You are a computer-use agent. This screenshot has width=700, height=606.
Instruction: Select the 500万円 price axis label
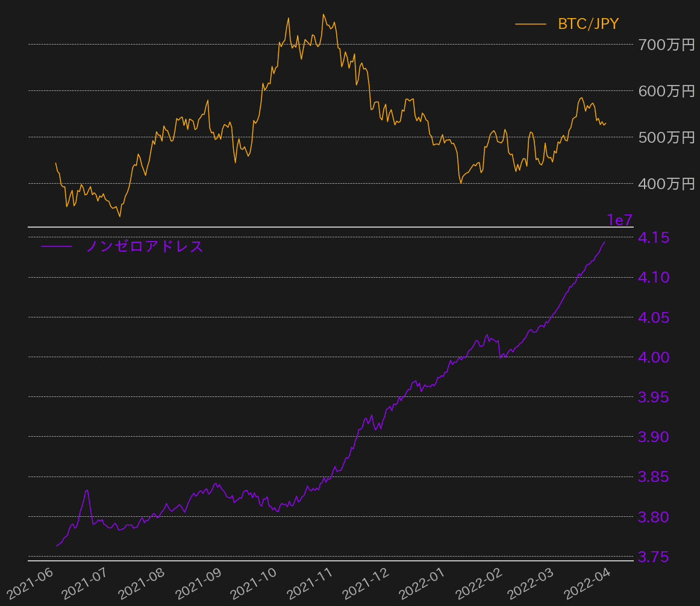[666, 137]
